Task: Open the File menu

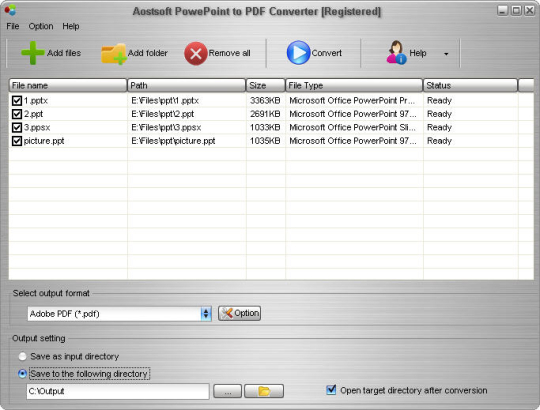Action: point(13,26)
